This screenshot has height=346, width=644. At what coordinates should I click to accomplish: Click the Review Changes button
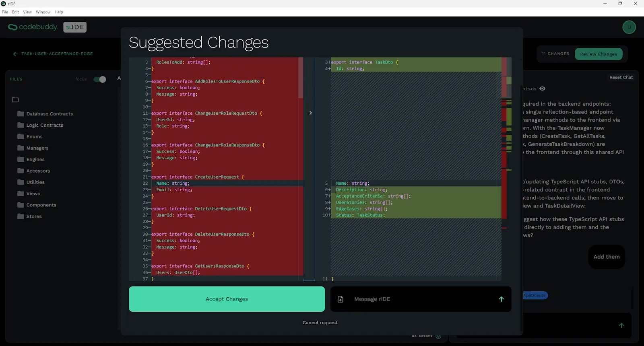[x=599, y=54]
